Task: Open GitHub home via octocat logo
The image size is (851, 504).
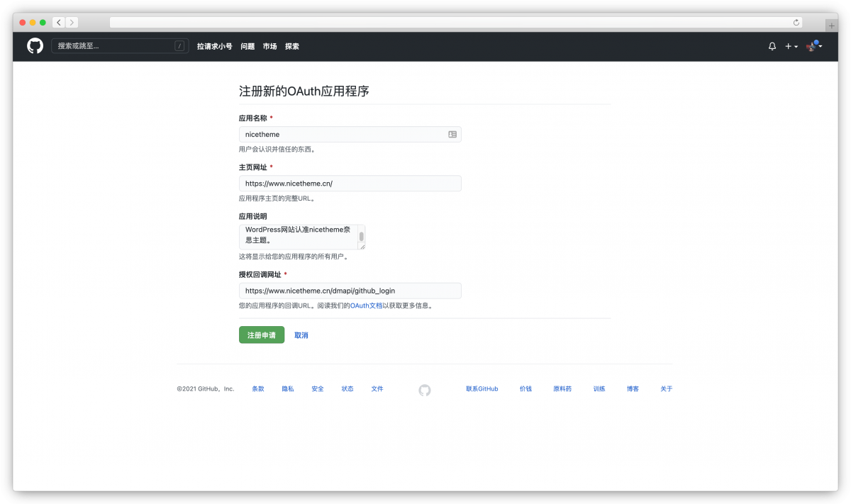Action: [35, 46]
